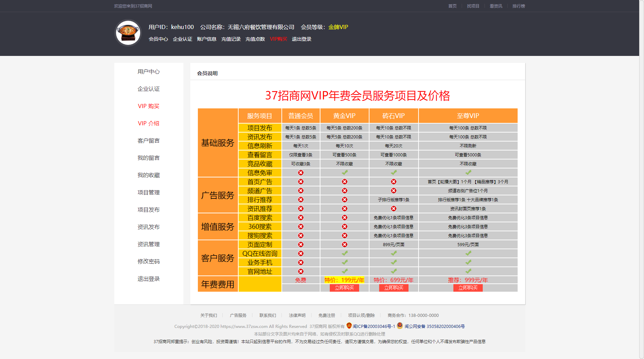Open 项目认领/删除 footer link
644x359 pixels.
pyautogui.click(x=361, y=316)
